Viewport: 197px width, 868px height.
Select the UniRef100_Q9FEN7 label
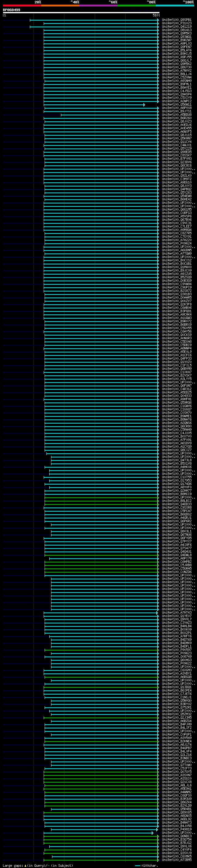pyautogui.click(x=176, y=47)
